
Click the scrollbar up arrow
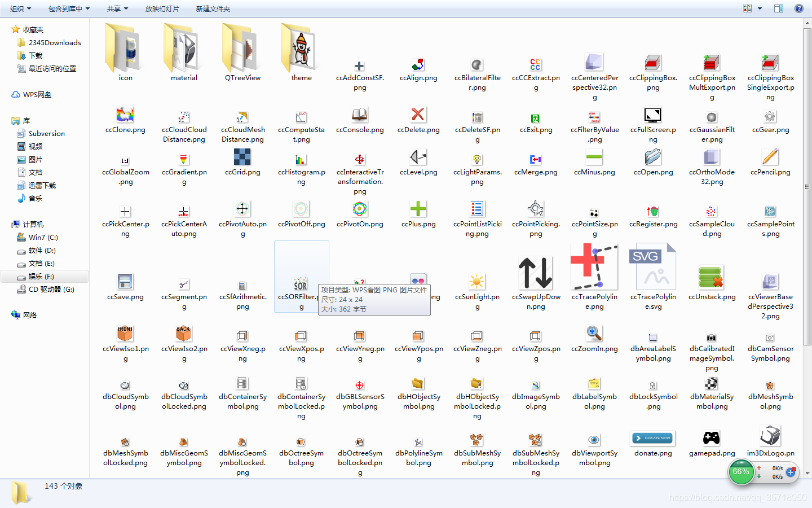point(807,24)
